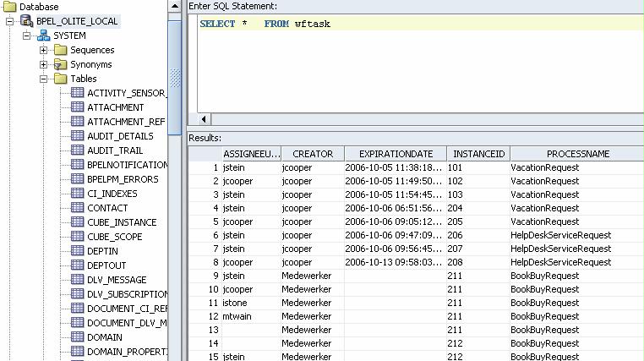Collapse the Tables node
This screenshot has width=644, height=361.
click(x=44, y=79)
